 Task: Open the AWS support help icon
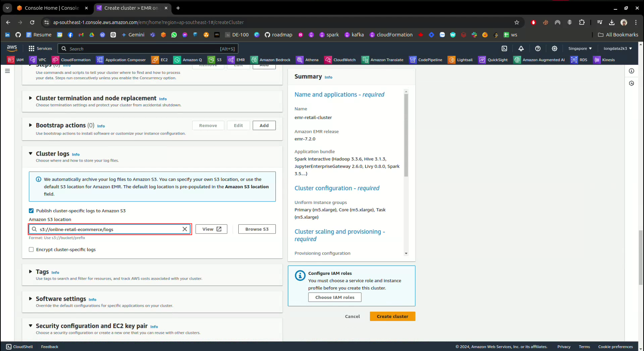(x=538, y=48)
